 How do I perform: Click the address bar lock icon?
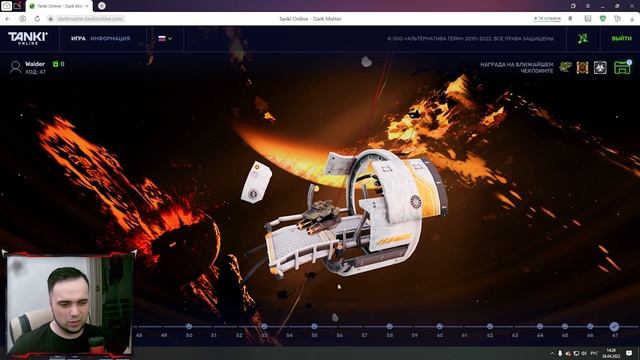51,19
